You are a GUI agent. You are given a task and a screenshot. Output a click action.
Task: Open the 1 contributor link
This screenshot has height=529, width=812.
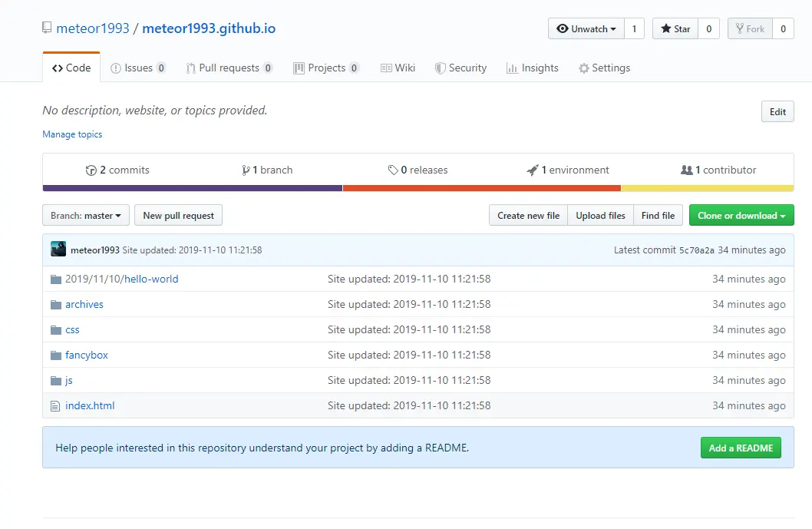[x=718, y=170]
